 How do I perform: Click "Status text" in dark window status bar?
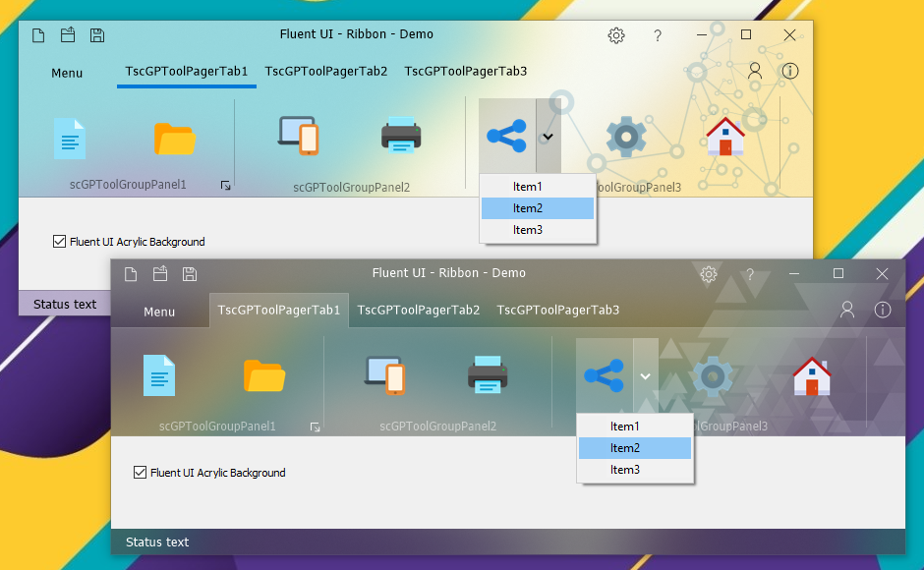coord(157,542)
